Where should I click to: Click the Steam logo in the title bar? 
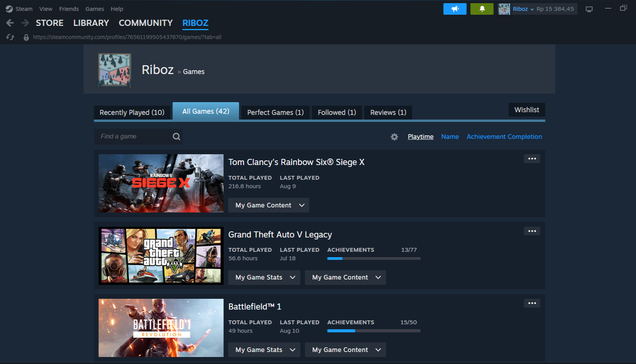pyautogui.click(x=9, y=9)
